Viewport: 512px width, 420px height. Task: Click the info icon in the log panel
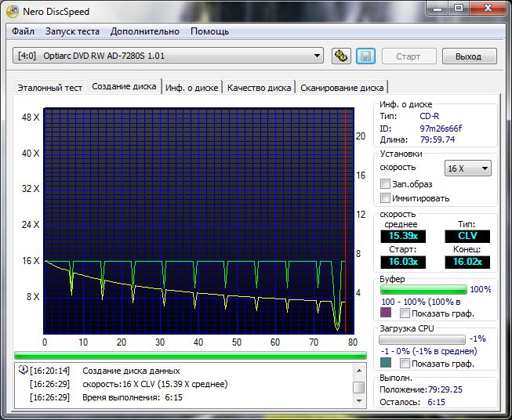click(22, 371)
